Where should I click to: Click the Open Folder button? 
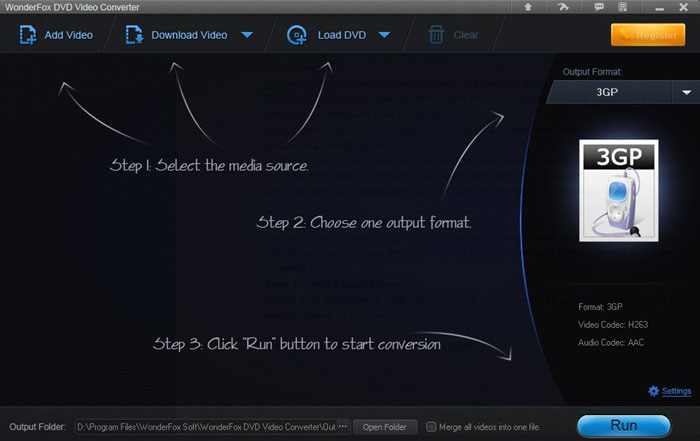[385, 427]
